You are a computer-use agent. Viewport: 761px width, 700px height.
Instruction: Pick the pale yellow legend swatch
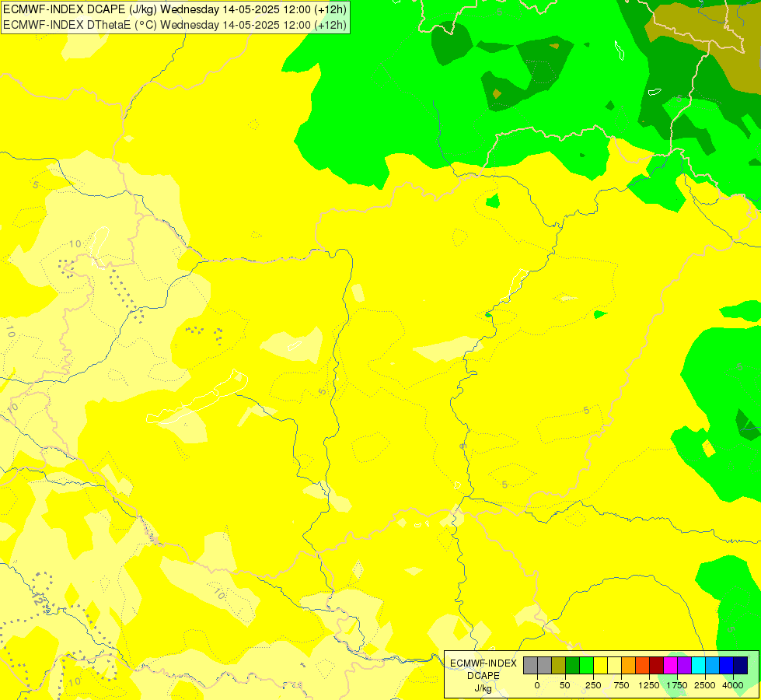tap(614, 666)
